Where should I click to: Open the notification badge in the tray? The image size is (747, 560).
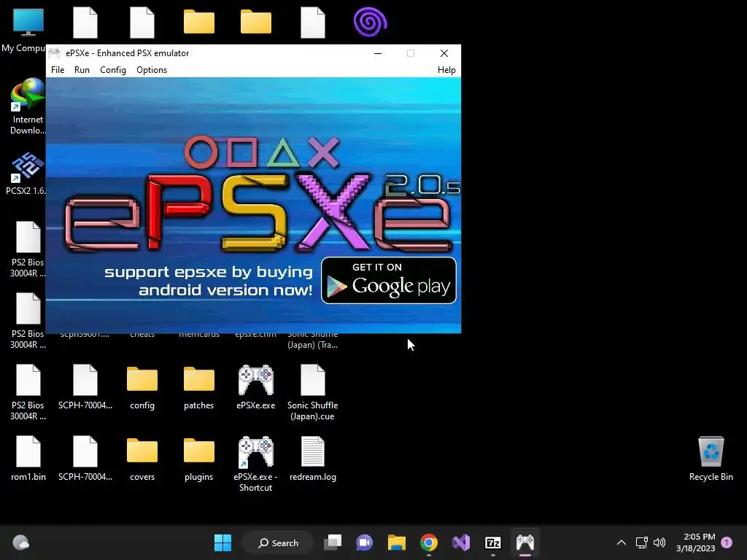727,542
